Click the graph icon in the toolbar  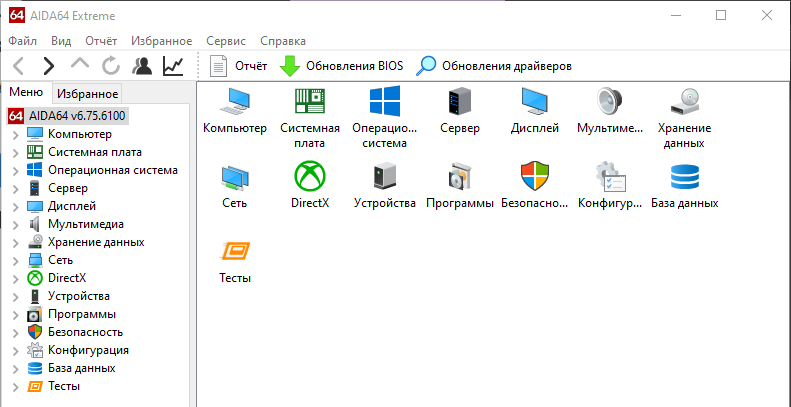pyautogui.click(x=173, y=66)
